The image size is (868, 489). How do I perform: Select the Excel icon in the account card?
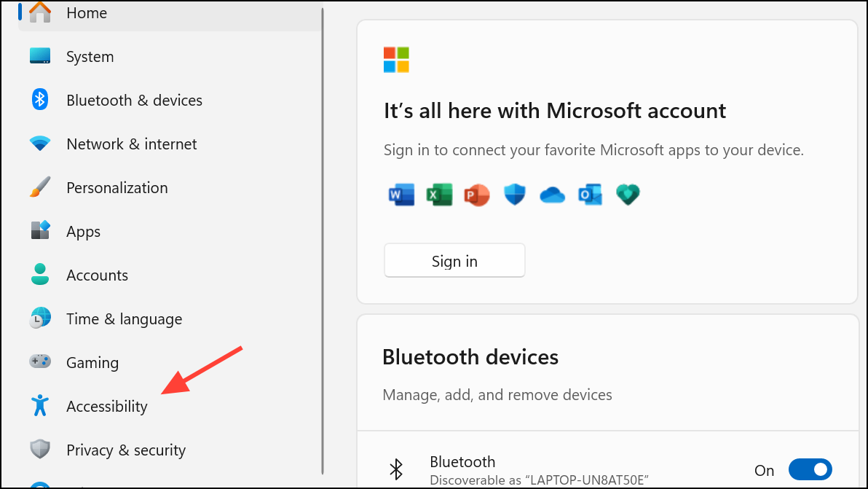[439, 195]
